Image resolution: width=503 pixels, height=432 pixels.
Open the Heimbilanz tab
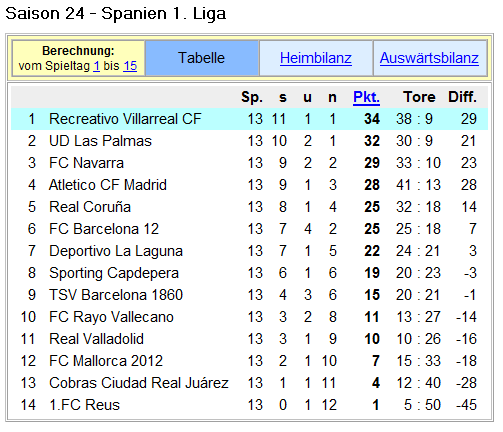click(316, 58)
